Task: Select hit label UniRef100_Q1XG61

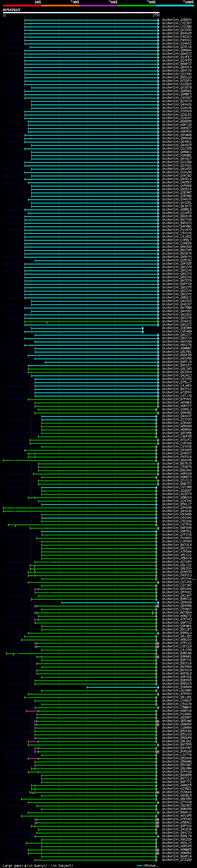Action: coord(176,165)
